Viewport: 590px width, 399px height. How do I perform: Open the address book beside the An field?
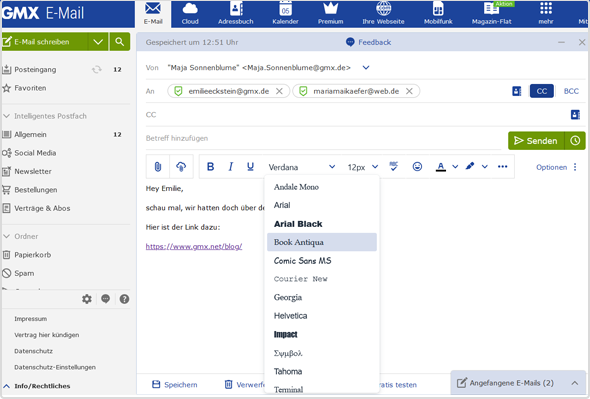[x=517, y=91]
